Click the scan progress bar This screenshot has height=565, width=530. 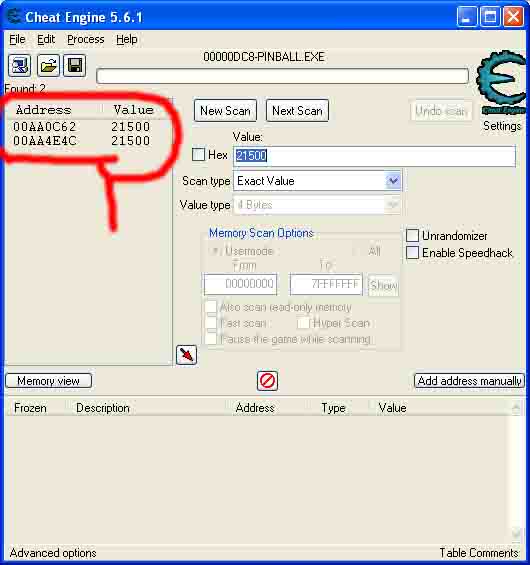tap(282, 76)
